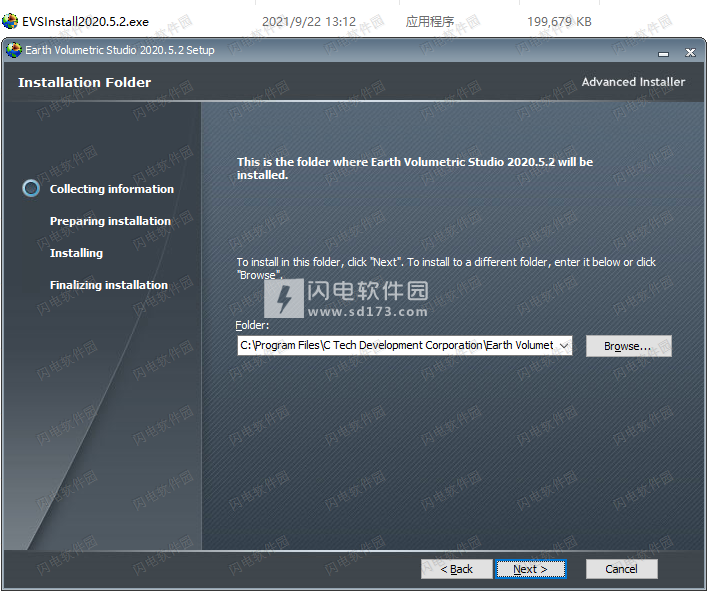Click the Folder: field label
This screenshot has width=707, height=596.
click(252, 325)
